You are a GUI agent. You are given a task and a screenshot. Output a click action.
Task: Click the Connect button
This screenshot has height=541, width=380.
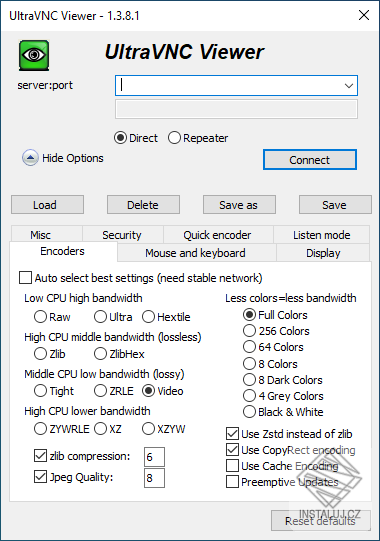click(x=310, y=160)
